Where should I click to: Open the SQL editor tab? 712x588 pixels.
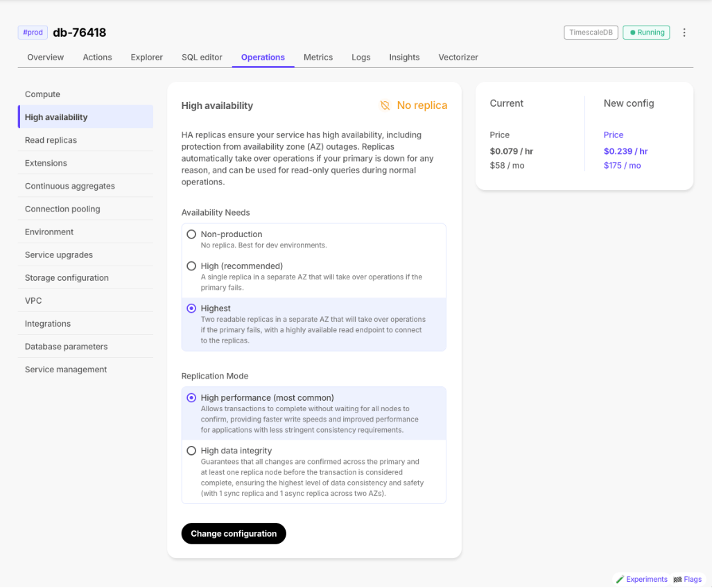pos(202,58)
